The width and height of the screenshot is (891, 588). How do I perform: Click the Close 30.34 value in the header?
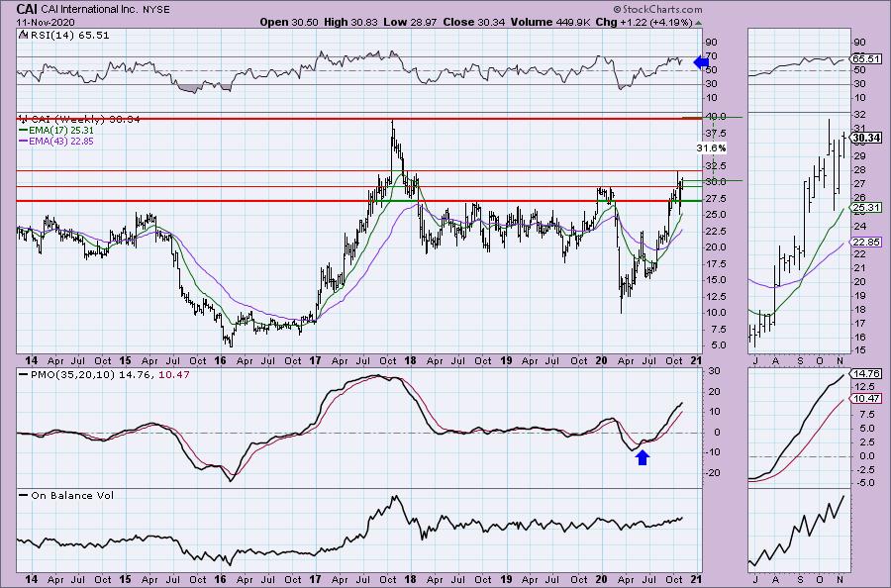pos(474,22)
